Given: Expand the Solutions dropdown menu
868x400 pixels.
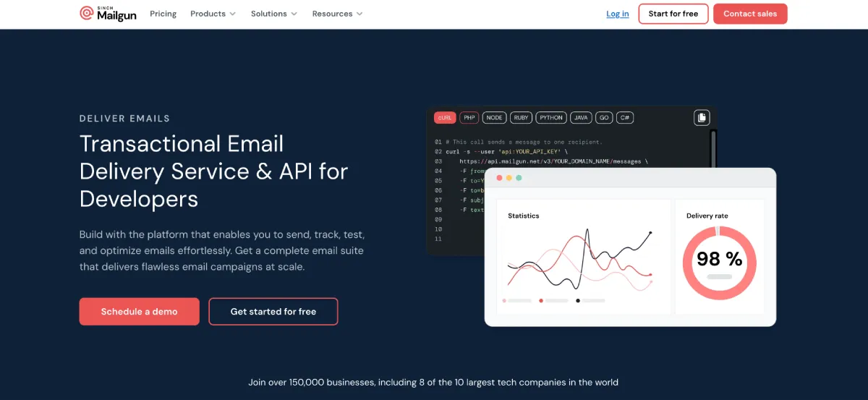Looking at the screenshot, I should click(x=274, y=14).
